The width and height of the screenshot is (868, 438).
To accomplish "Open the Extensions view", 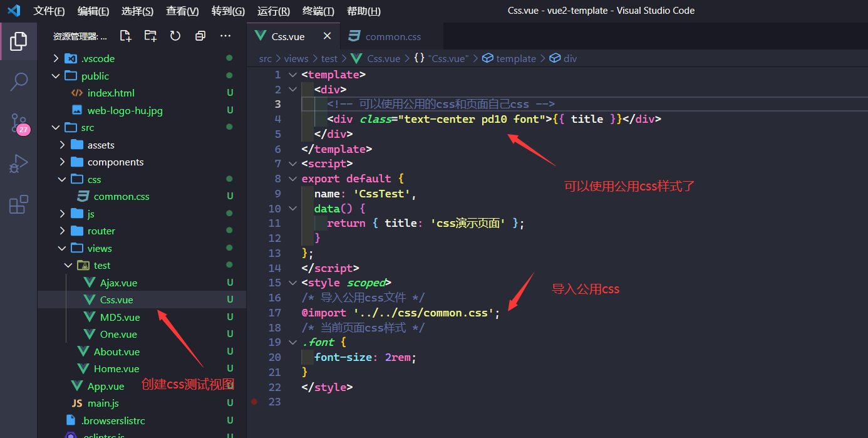I will click(x=19, y=204).
